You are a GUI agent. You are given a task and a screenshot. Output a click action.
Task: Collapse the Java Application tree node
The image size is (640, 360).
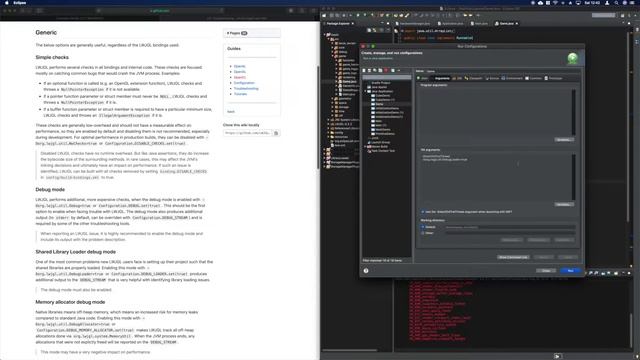pyautogui.click(x=366, y=91)
